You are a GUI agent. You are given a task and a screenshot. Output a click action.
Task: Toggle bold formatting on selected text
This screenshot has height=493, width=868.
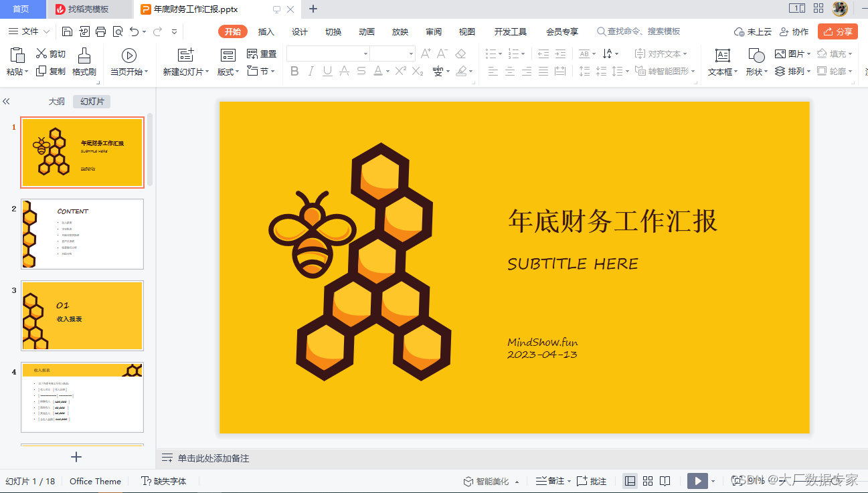294,71
